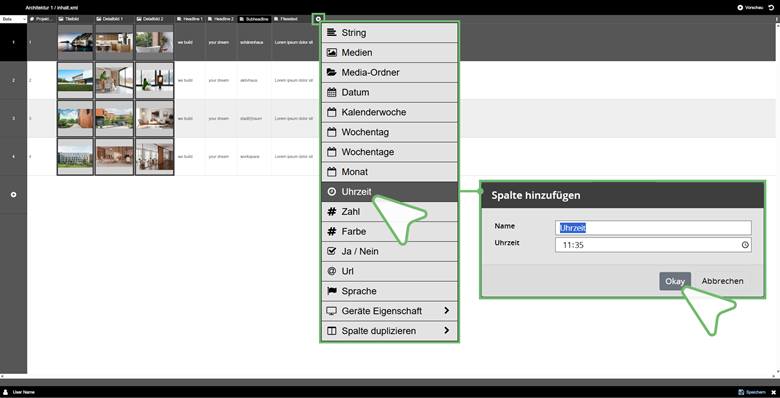Viewport: 780px width, 398px height.
Task: Click the Name input field
Action: coord(653,228)
